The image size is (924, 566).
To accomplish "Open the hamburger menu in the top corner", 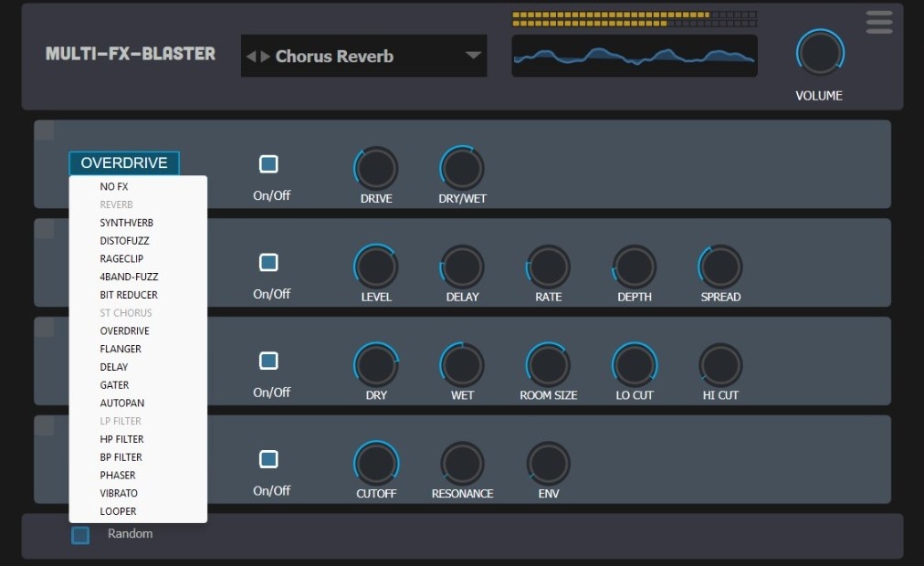I will click(878, 22).
